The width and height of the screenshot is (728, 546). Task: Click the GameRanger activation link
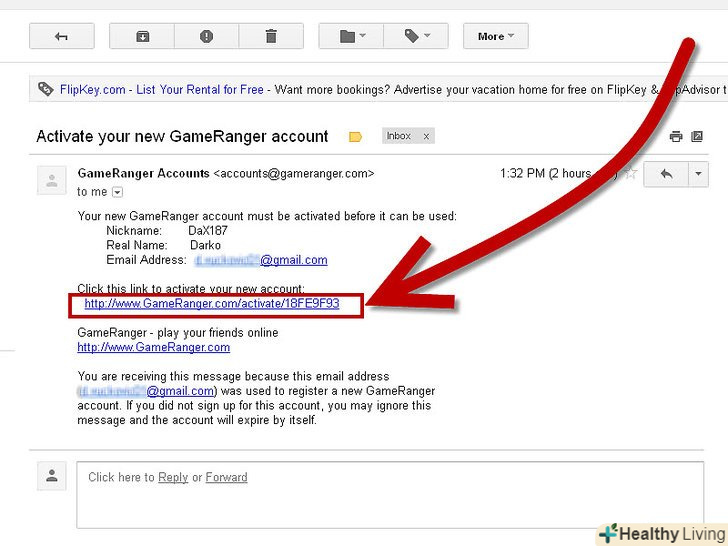point(212,304)
